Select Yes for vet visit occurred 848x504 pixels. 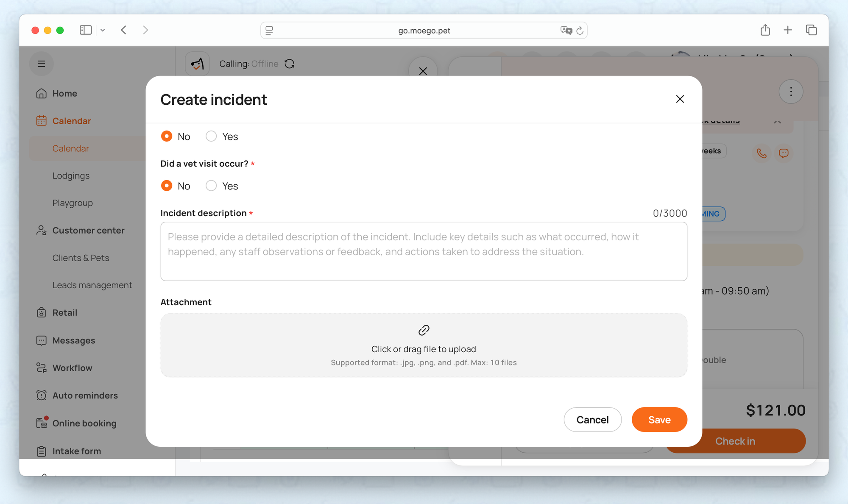coord(211,186)
